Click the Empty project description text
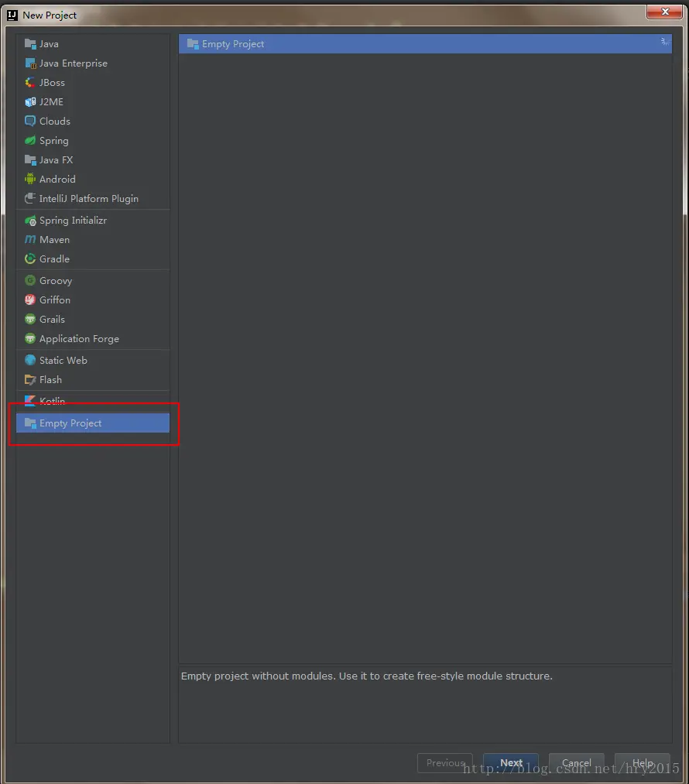 (x=366, y=676)
